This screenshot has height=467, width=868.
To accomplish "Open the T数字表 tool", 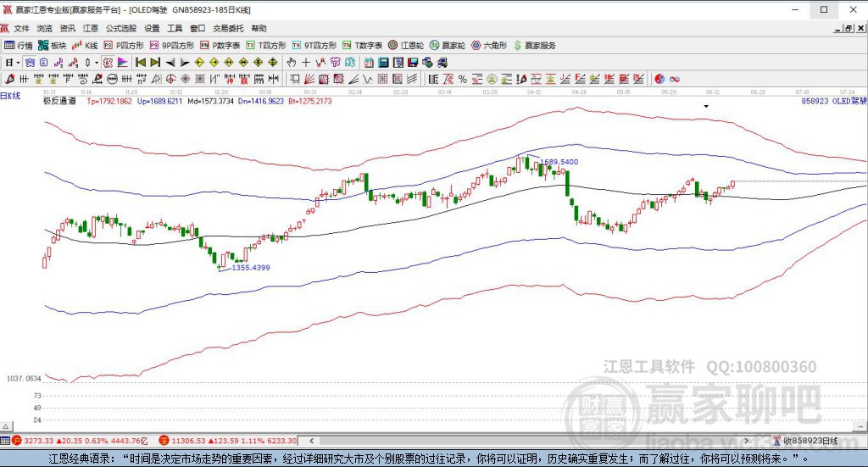I will pos(362,46).
